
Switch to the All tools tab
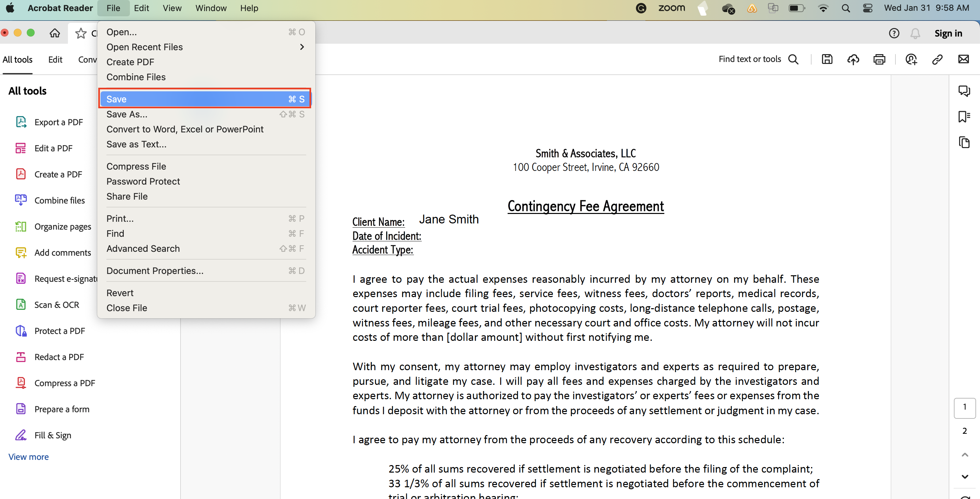click(x=18, y=59)
